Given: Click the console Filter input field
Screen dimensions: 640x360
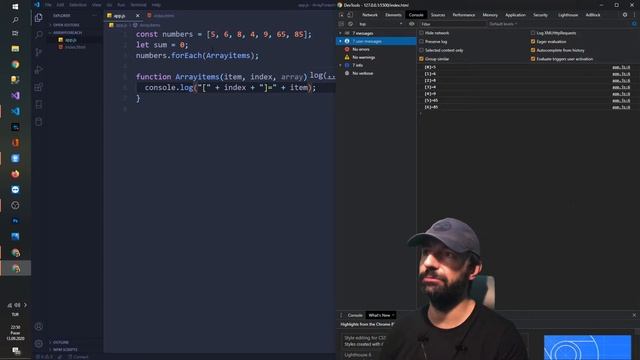Looking at the screenshot, I should tap(452, 24).
